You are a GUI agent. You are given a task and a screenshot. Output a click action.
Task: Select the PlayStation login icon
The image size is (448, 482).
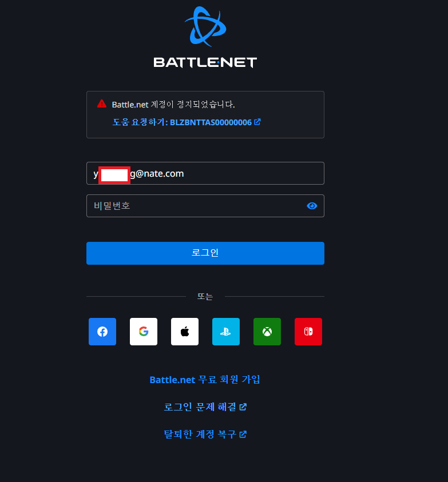226,332
